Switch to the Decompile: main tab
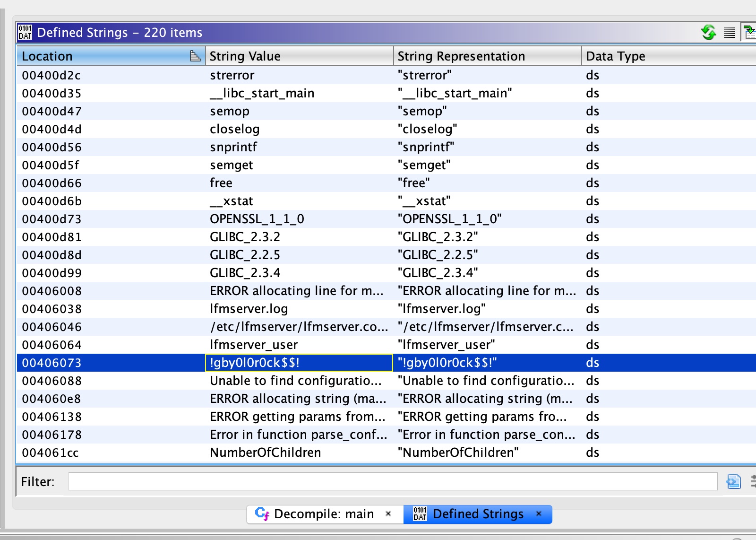The height and width of the screenshot is (540, 756). [324, 514]
